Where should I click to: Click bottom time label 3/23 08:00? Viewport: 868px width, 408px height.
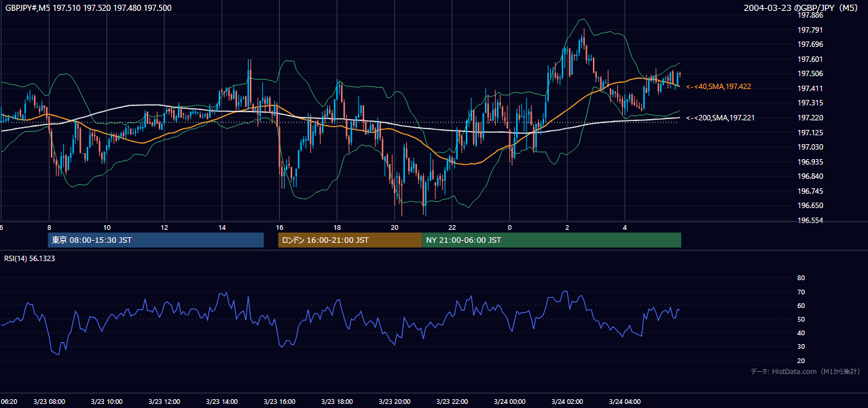[49, 402]
